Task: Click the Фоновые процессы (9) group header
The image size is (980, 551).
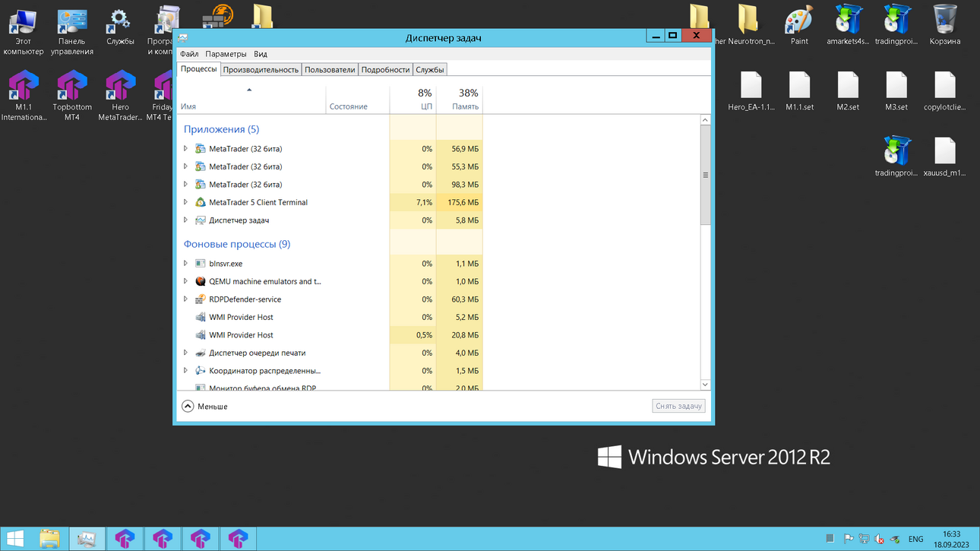Action: 237,244
